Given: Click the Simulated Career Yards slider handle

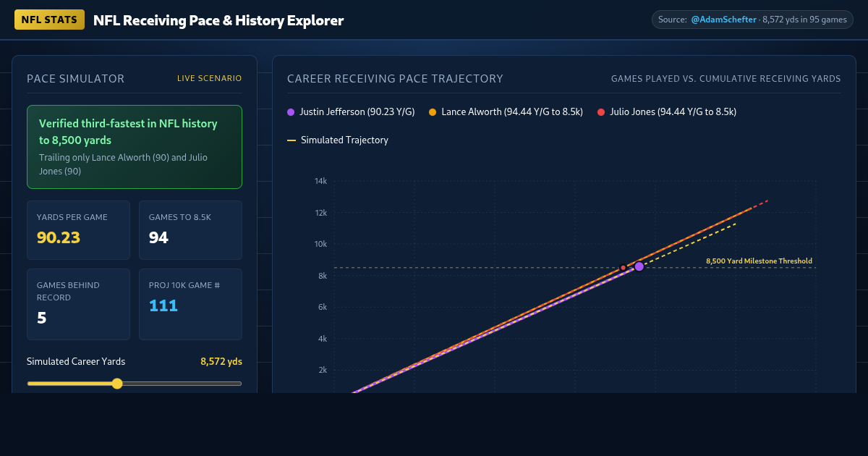Looking at the screenshot, I should (117, 384).
